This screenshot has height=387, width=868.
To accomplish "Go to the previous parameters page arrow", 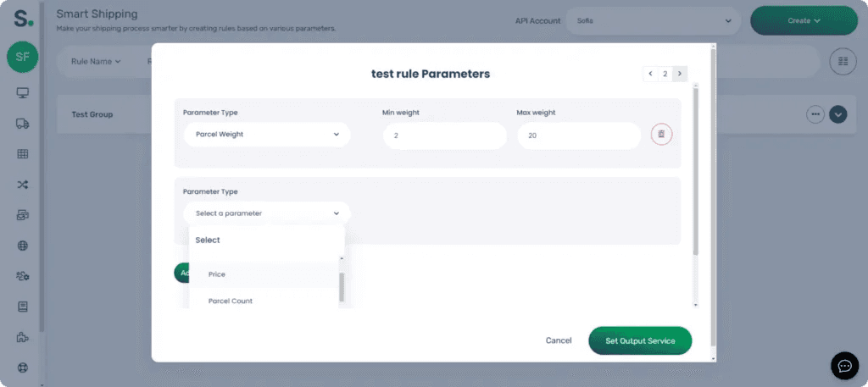I will (x=650, y=74).
